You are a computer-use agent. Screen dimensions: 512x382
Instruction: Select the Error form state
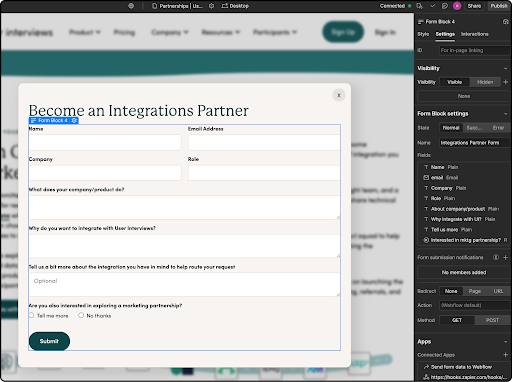click(498, 128)
